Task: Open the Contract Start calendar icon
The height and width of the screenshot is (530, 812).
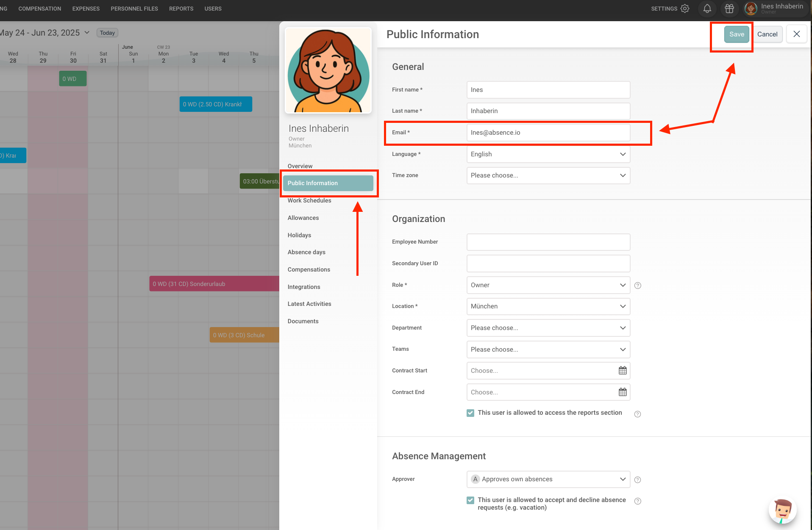Action: point(623,371)
